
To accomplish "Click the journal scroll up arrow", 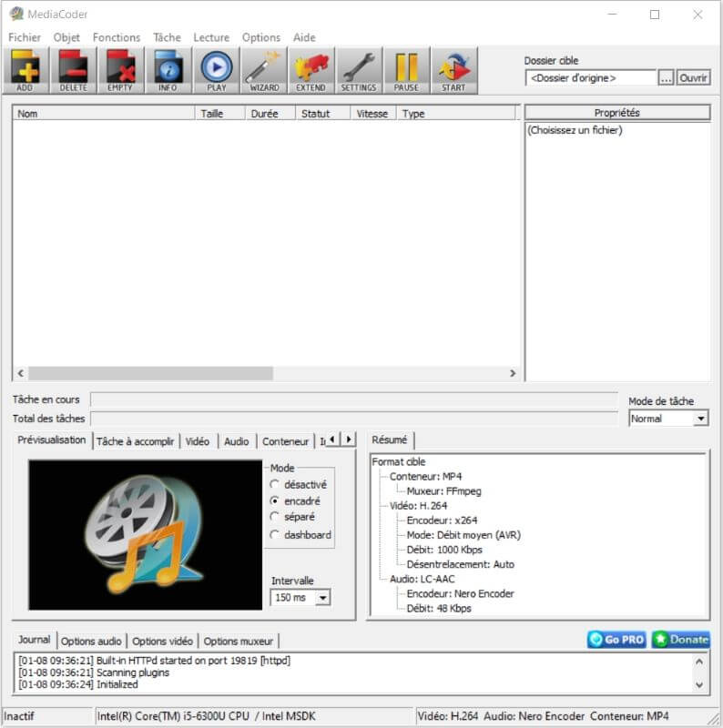I will tap(699, 662).
